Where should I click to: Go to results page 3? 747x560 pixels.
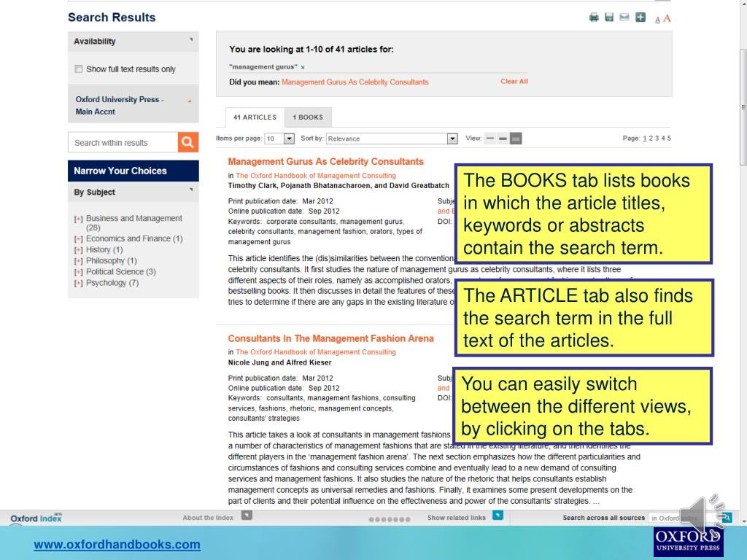[x=657, y=139]
